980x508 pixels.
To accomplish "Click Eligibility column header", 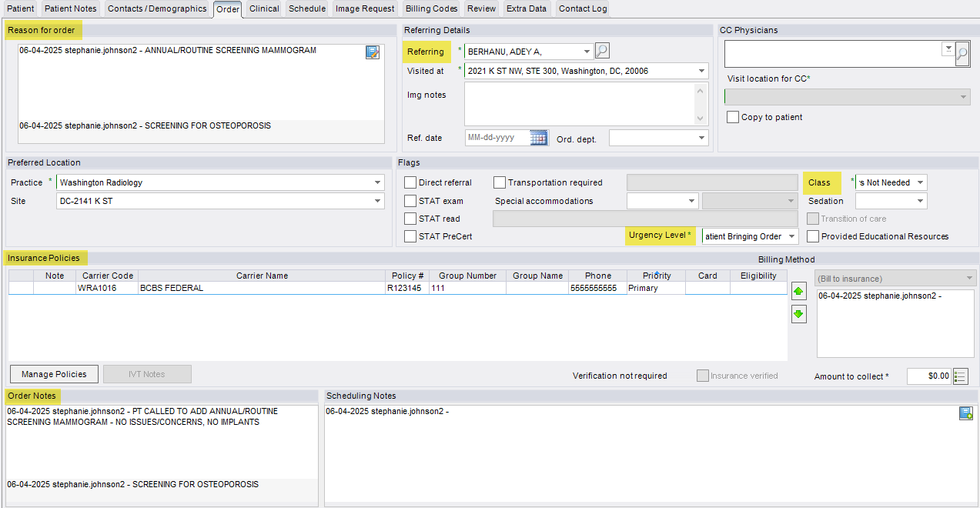I will [758, 276].
